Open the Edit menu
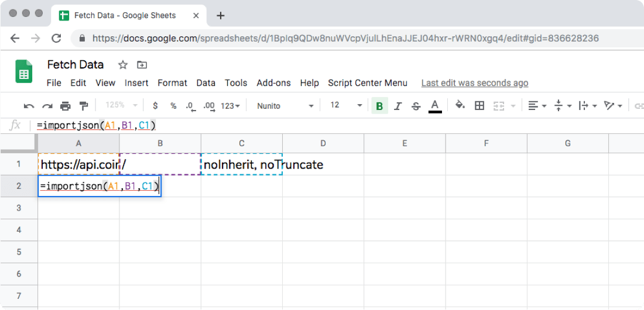The image size is (644, 310). coord(78,83)
